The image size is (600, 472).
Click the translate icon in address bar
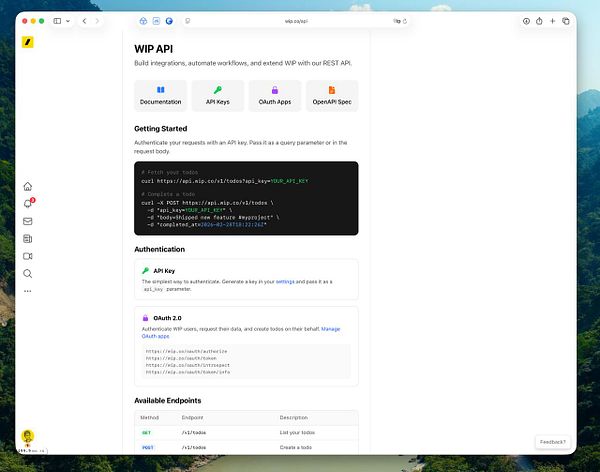396,21
